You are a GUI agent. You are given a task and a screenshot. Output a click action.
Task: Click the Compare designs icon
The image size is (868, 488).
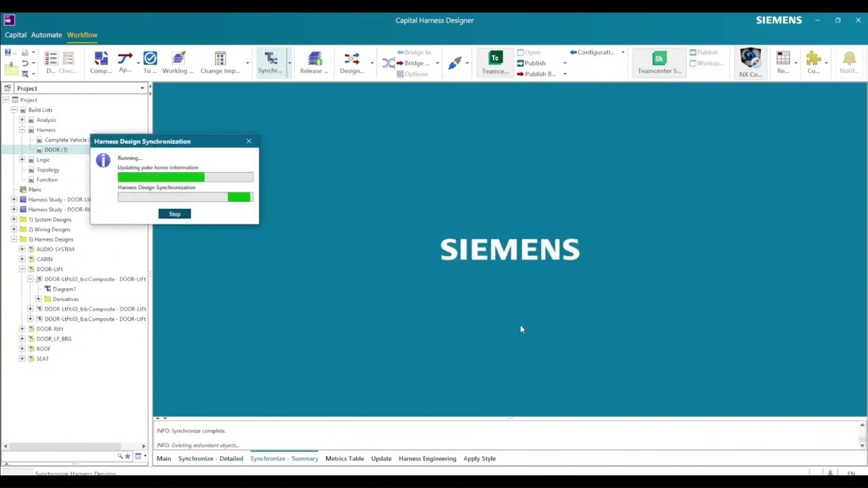coord(101,59)
